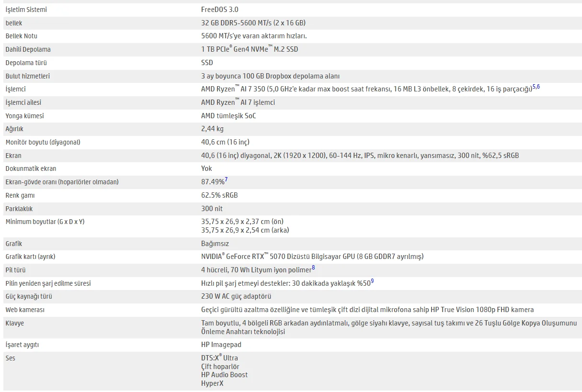Click the 32 GB DDR5-5600 memory value
Viewport: 582px width, 392px height.
(x=253, y=23)
